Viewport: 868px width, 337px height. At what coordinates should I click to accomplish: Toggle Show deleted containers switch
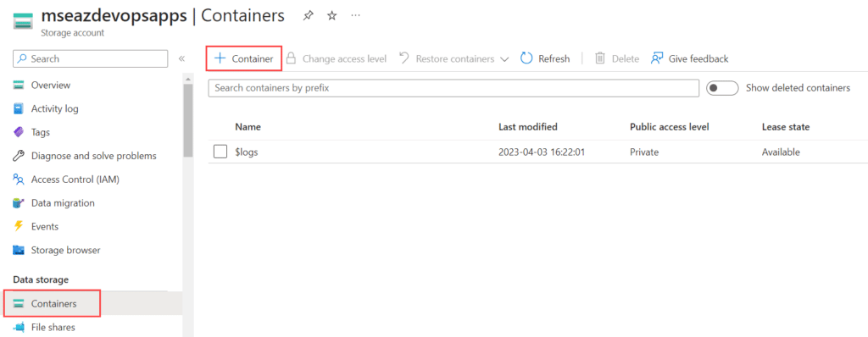pos(722,88)
